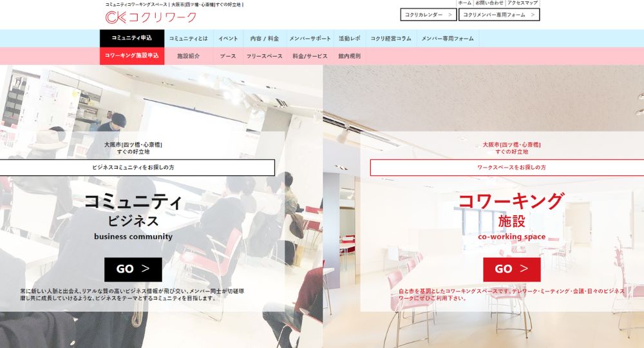Go to ホーム in top links
644x348 pixels.
point(464,3)
